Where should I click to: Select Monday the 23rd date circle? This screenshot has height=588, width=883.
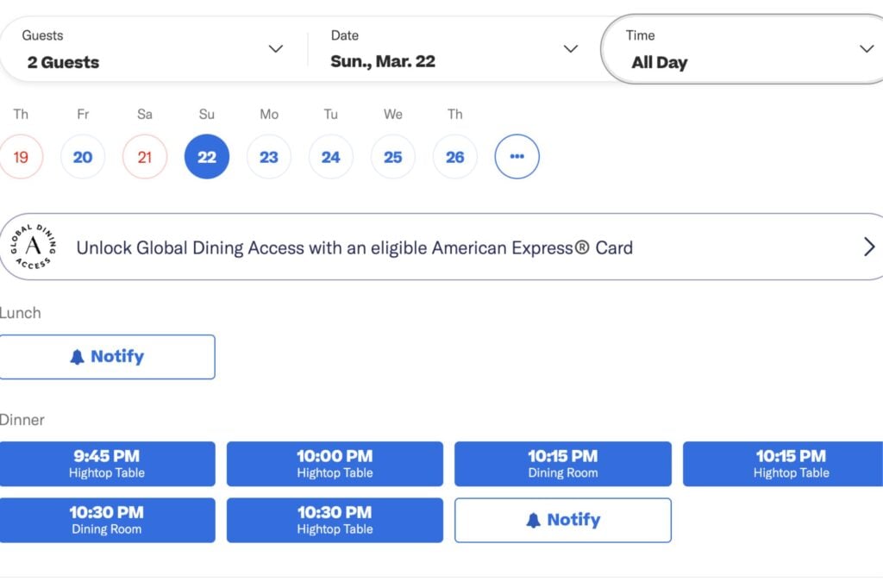(x=268, y=157)
